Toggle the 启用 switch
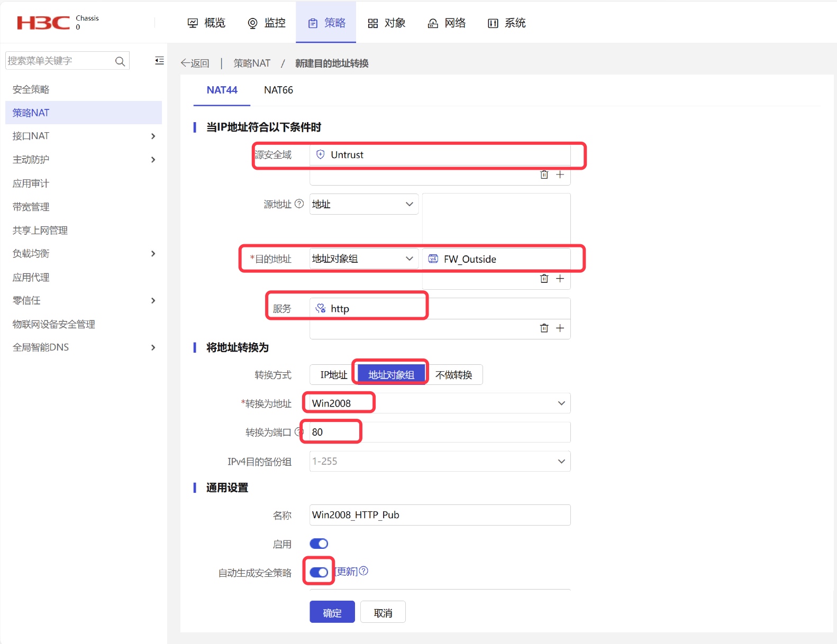The height and width of the screenshot is (644, 837). (319, 544)
